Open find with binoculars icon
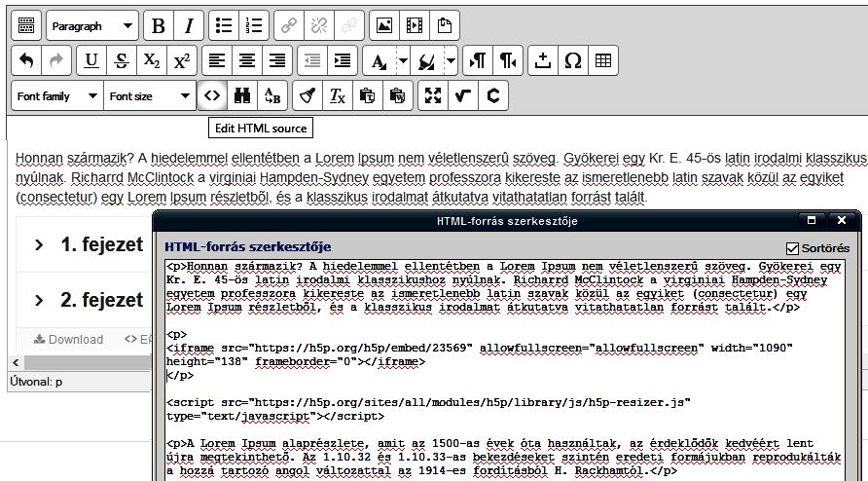 (242, 95)
